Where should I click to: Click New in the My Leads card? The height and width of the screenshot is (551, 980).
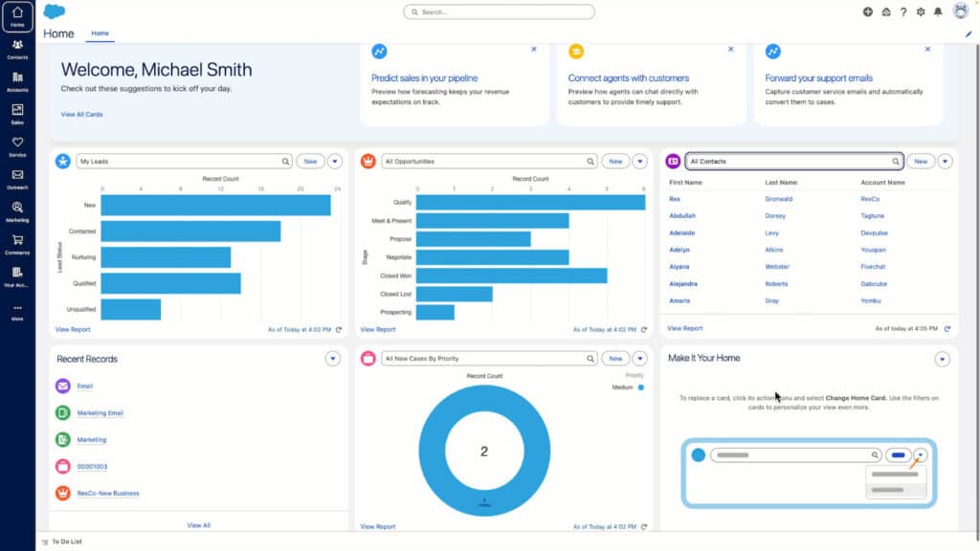point(311,161)
